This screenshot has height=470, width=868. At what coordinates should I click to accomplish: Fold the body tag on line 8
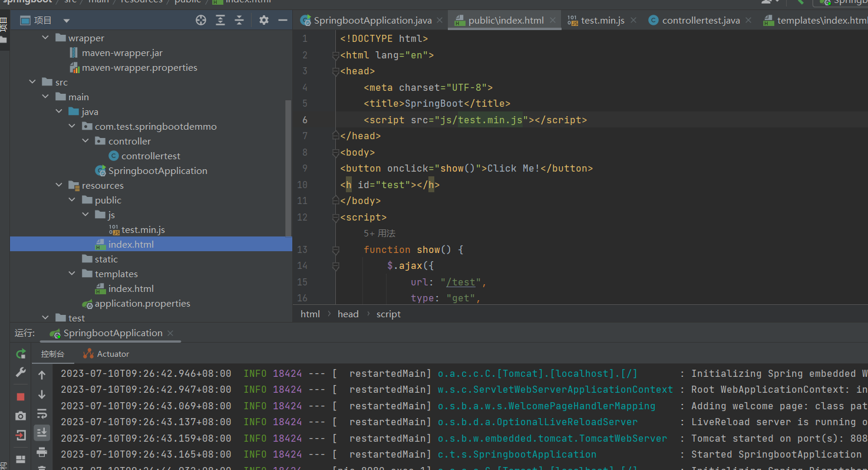pos(335,152)
